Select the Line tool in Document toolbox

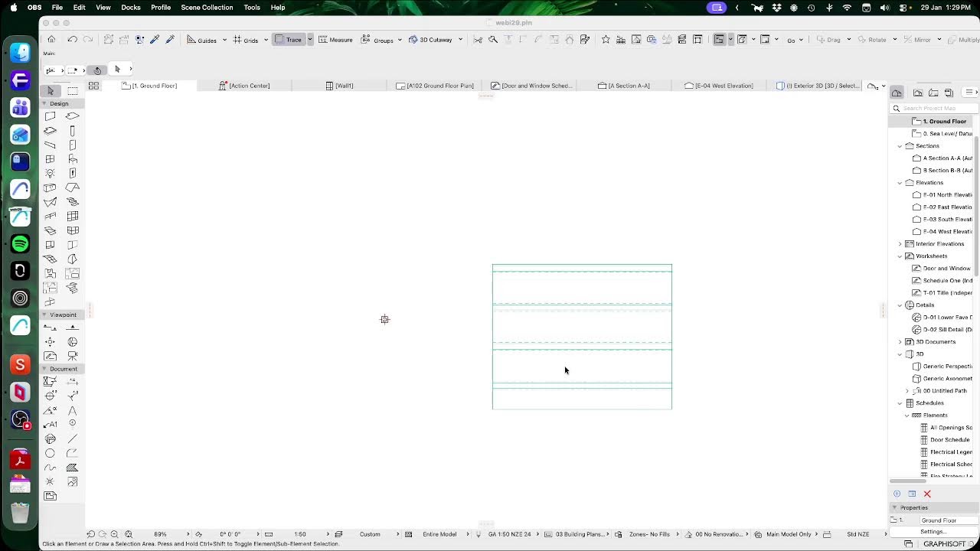pyautogui.click(x=73, y=439)
